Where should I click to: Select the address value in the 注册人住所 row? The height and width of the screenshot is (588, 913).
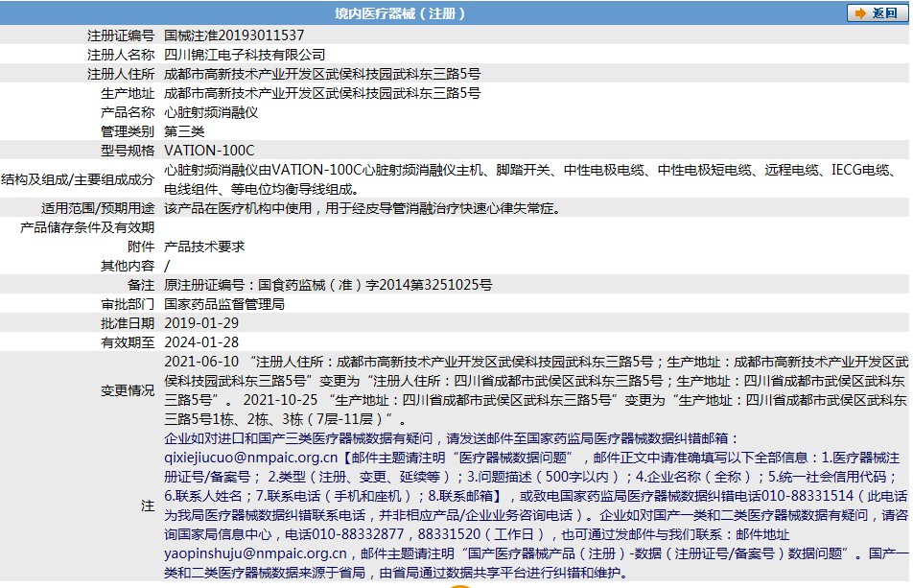[x=322, y=74]
